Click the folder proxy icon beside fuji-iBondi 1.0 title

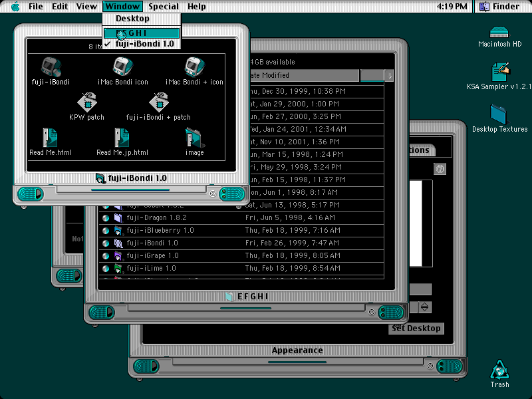coord(100,178)
